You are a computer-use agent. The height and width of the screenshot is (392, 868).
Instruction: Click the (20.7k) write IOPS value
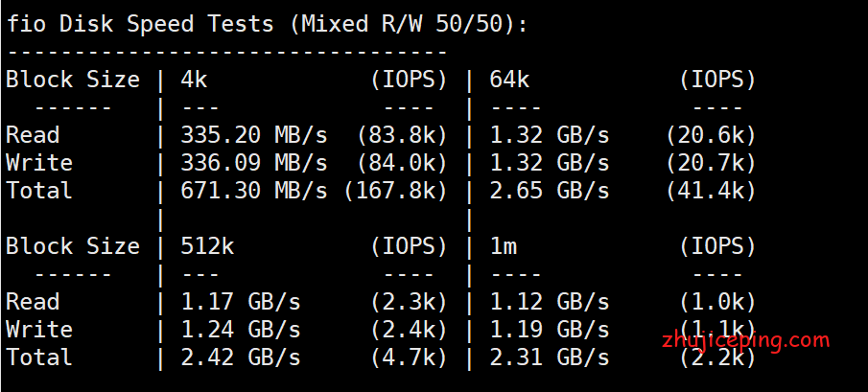point(711,163)
